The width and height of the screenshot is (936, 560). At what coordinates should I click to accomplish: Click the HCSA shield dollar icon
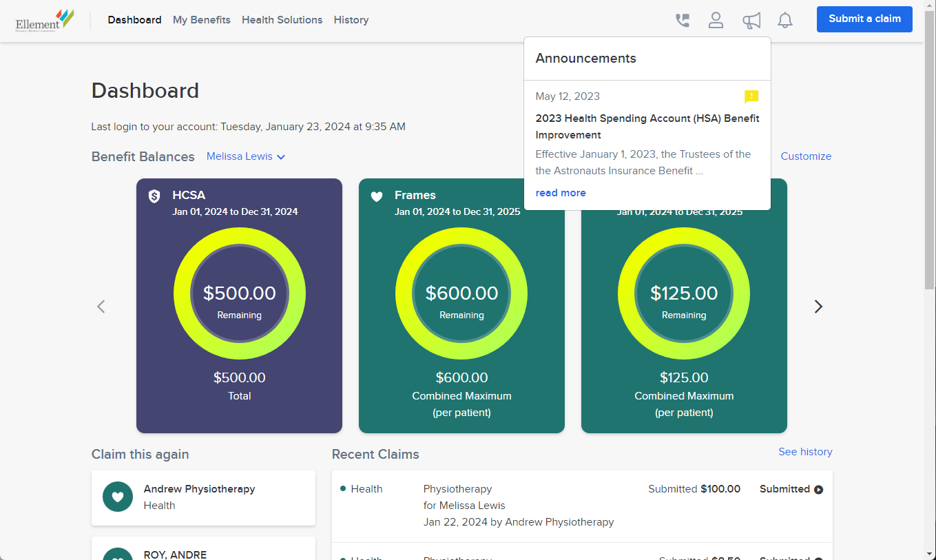click(x=155, y=196)
